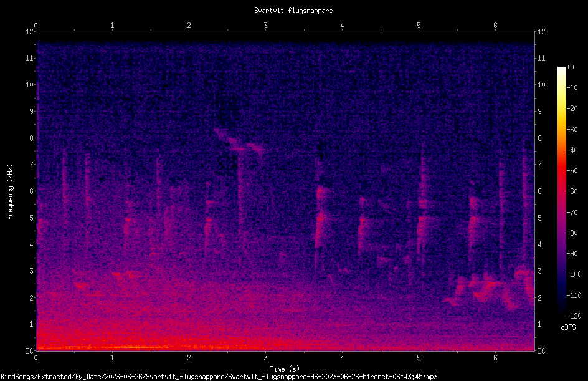
Task: Click the 'DC' label on the right axis
Action: (541, 351)
